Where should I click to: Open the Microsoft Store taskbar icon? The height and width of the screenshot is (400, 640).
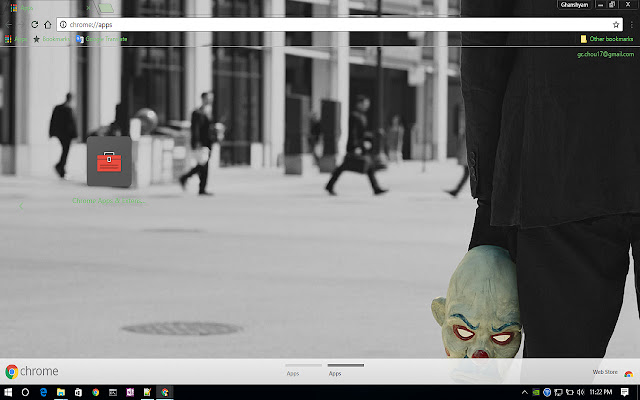click(78, 392)
